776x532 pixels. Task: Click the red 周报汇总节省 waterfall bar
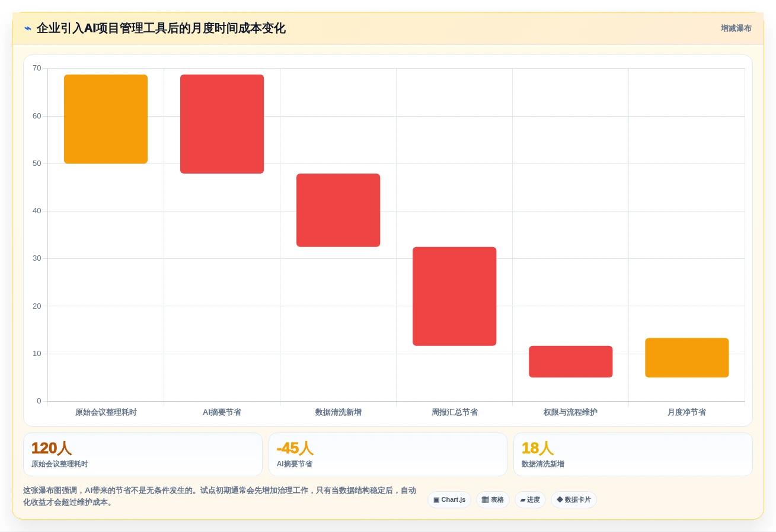pos(454,296)
